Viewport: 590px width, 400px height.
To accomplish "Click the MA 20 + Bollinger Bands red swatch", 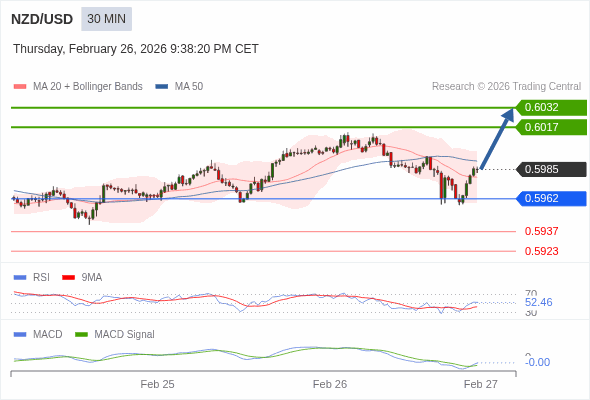I will (20, 87).
